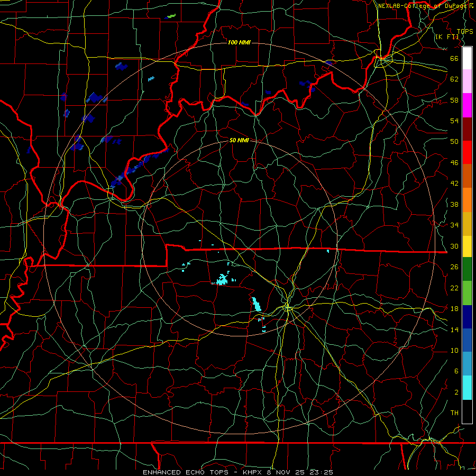Pick the light orange legend band

pos(467,200)
